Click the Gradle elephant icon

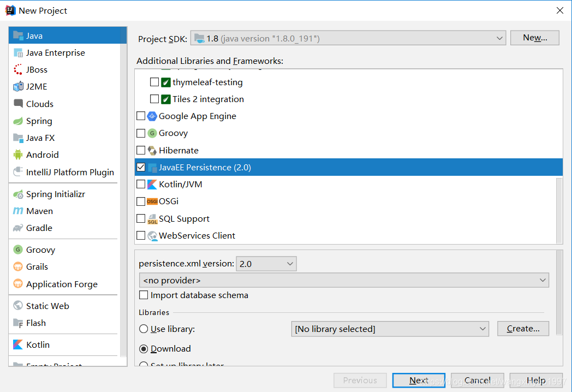[18, 228]
